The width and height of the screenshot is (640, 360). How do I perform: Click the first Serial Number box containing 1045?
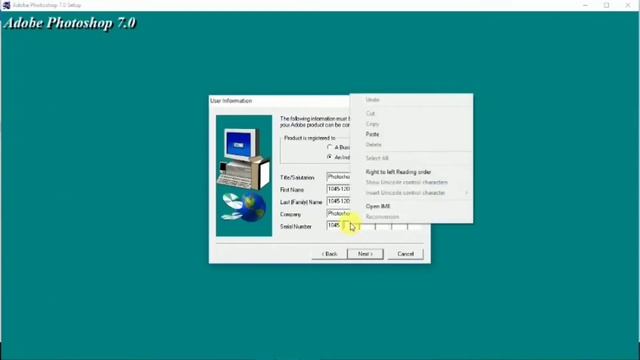click(334, 225)
